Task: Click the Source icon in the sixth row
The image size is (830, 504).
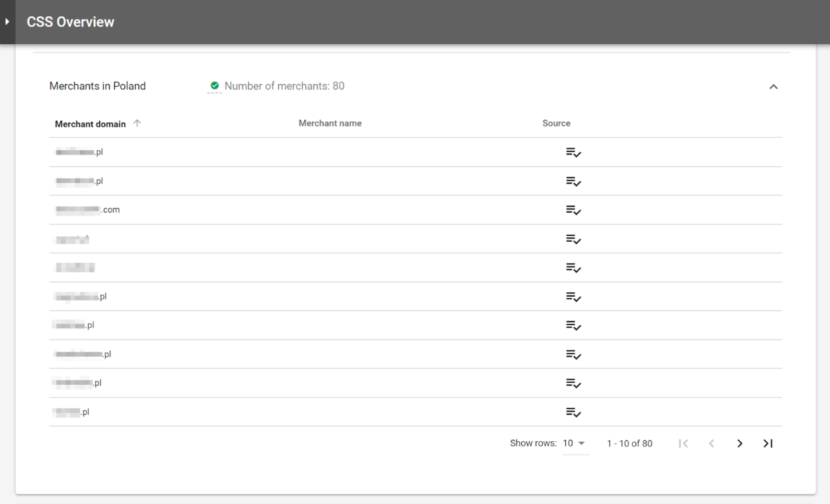Action: 573,297
